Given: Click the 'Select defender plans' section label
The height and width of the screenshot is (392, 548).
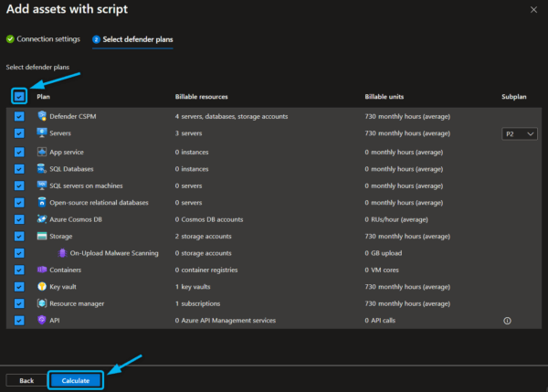Looking at the screenshot, I should pos(37,67).
